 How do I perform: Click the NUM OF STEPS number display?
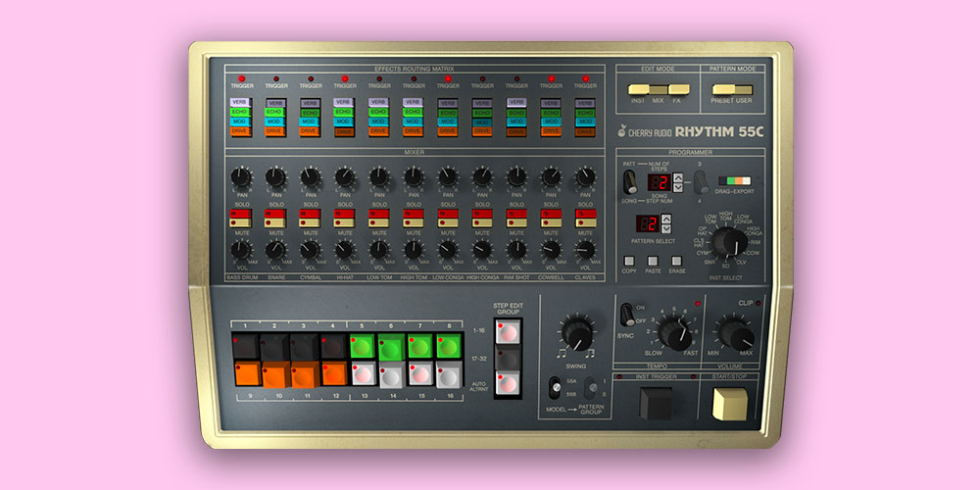point(659,182)
